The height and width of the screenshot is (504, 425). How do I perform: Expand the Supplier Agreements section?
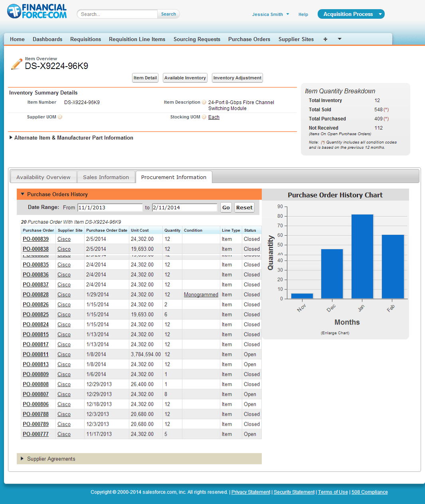click(23, 459)
